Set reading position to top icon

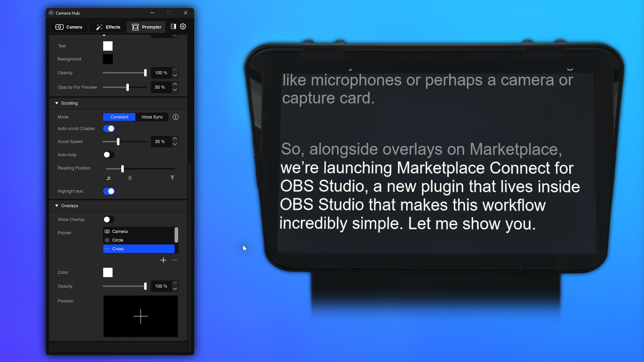172,178
